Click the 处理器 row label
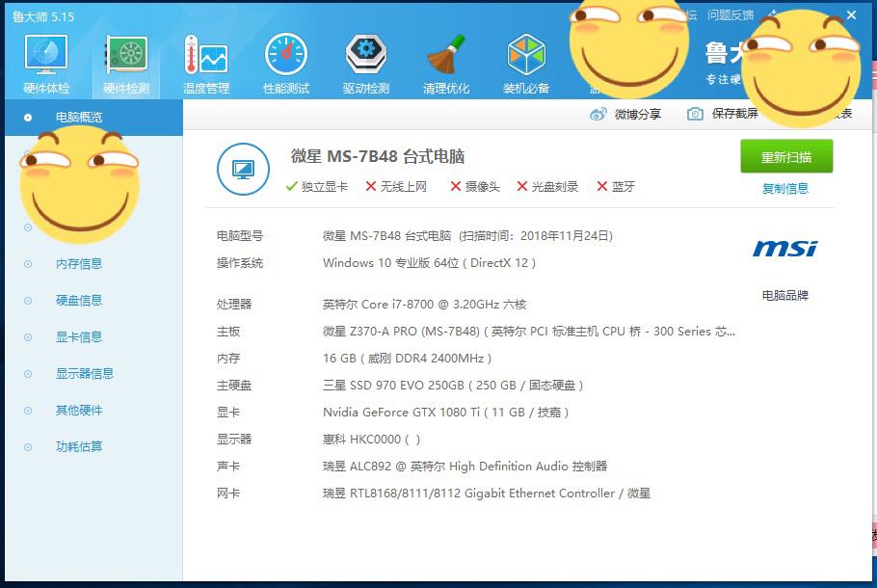The height and width of the screenshot is (588, 877). coord(234,305)
